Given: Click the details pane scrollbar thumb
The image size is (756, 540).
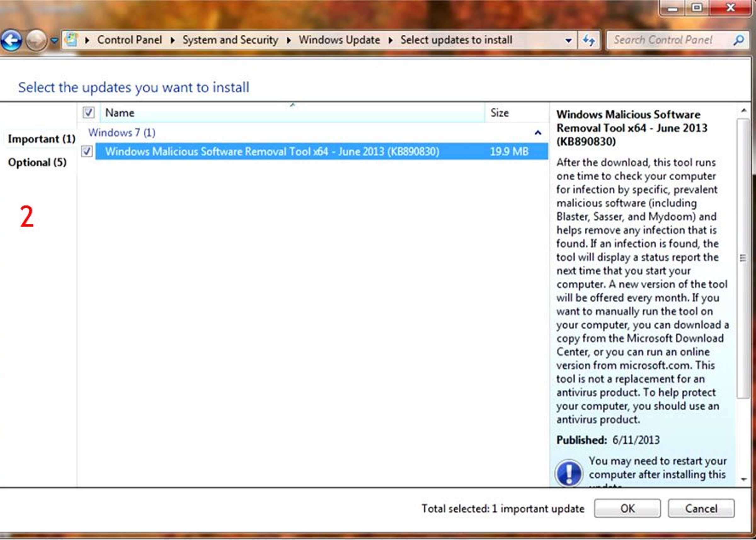Looking at the screenshot, I should [743, 258].
